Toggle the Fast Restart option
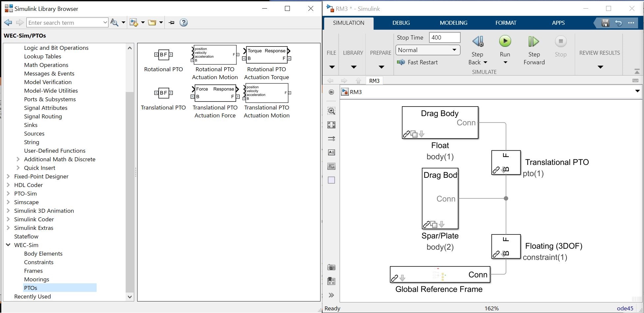The width and height of the screenshot is (644, 313). tap(417, 62)
